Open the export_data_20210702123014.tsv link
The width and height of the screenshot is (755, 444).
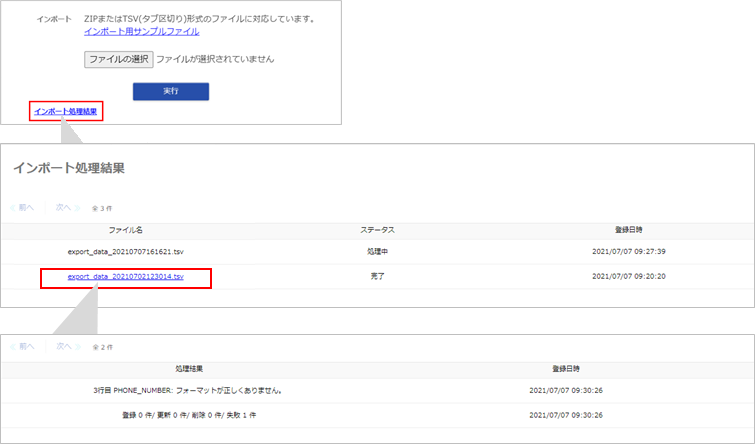click(125, 277)
